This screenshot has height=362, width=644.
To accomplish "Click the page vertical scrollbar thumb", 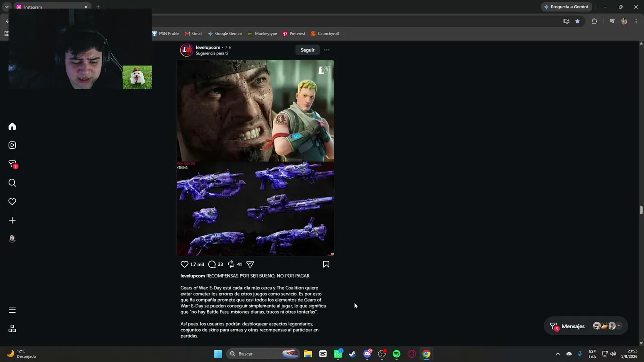I will point(641,210).
